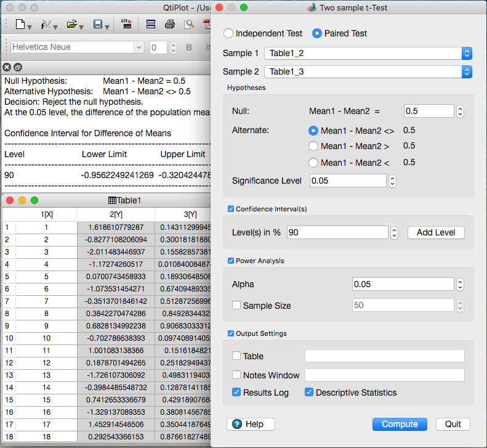Tick the Notes Window checkbox
The height and width of the screenshot is (448, 487).
click(x=236, y=375)
